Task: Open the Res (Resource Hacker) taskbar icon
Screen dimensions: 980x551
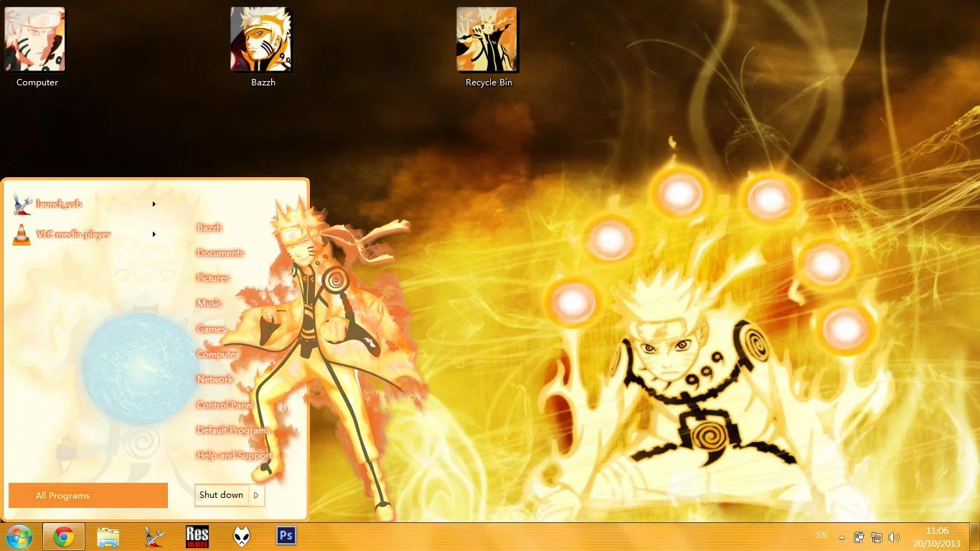Action: click(197, 537)
